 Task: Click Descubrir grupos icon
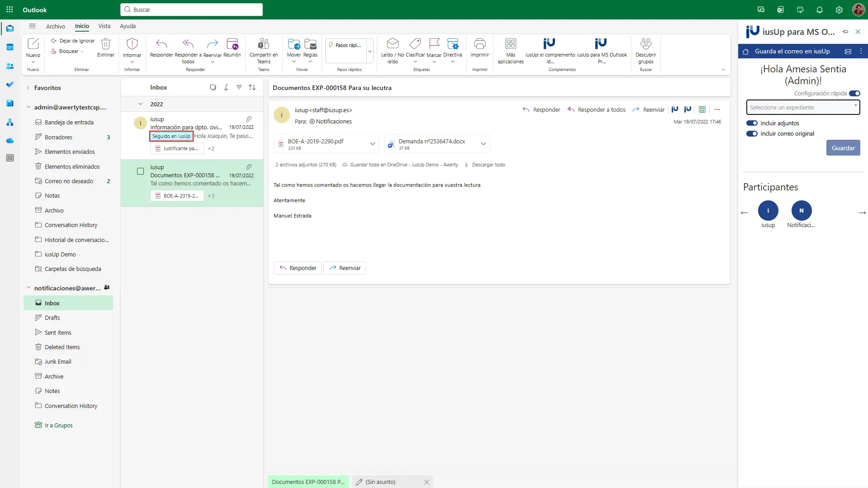(645, 44)
